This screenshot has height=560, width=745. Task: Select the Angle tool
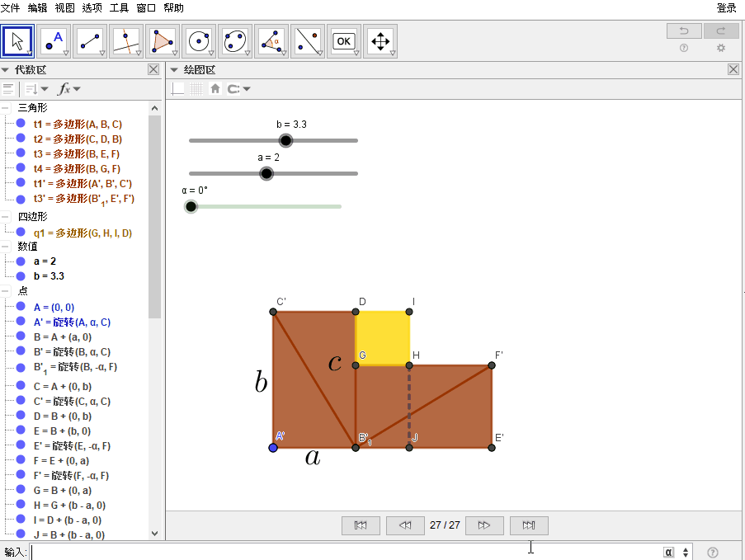pyautogui.click(x=271, y=41)
